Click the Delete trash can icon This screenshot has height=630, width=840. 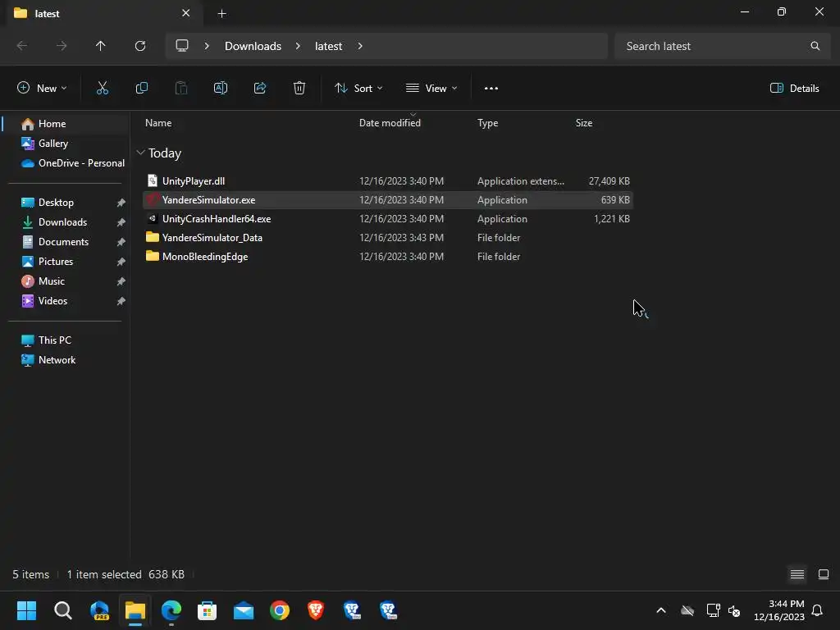pos(299,89)
